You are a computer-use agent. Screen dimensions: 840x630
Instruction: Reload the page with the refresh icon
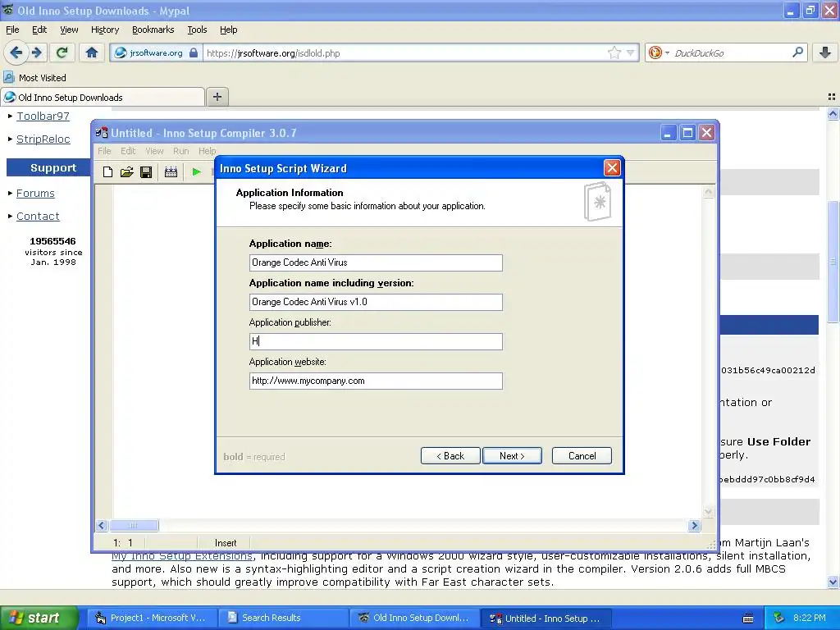click(62, 52)
